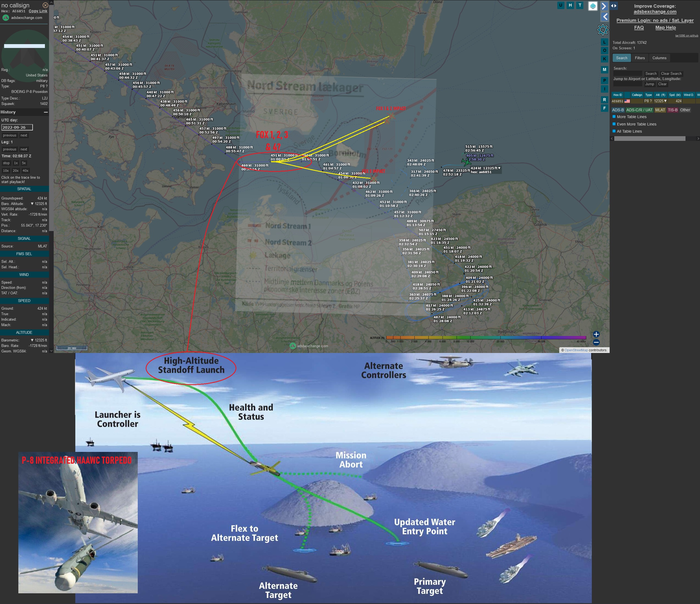Sort table by Spd. (kt) column
Viewport: 700px width, 604px height.
675,95
